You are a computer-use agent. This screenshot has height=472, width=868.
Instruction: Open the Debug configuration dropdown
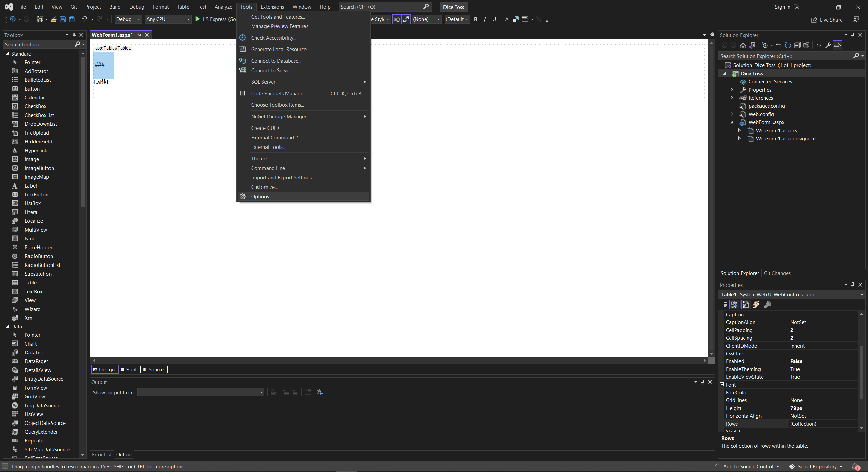(128, 19)
